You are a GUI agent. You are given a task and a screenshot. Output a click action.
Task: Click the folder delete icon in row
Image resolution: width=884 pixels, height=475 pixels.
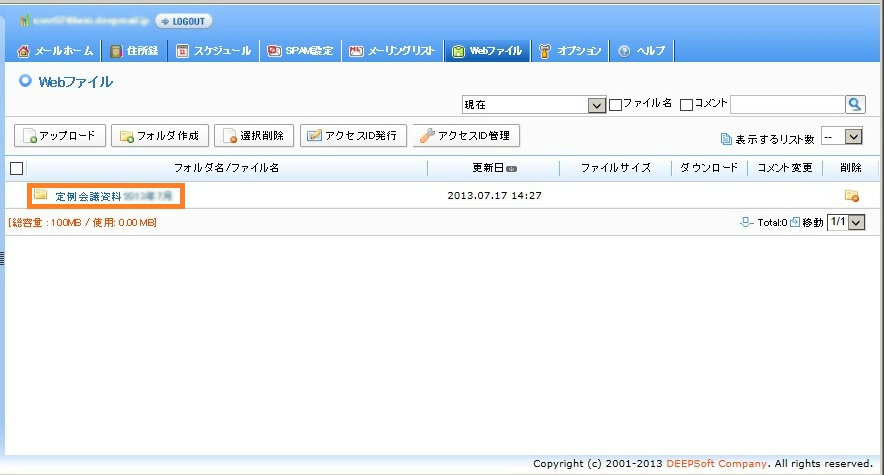point(851,196)
